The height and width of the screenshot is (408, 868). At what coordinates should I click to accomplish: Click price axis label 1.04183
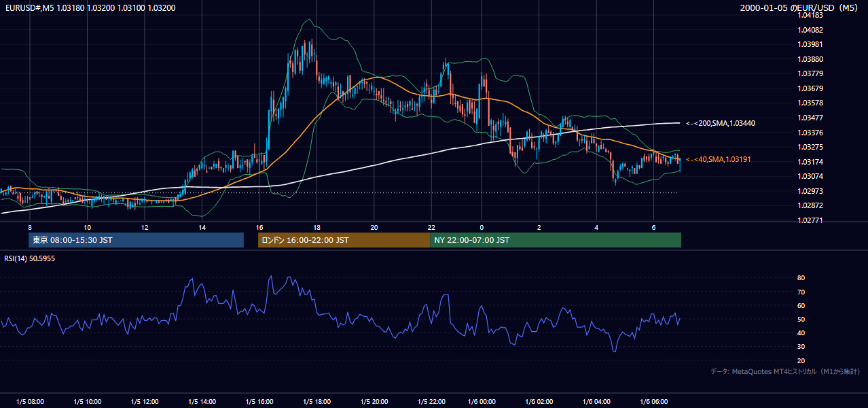click(x=810, y=15)
